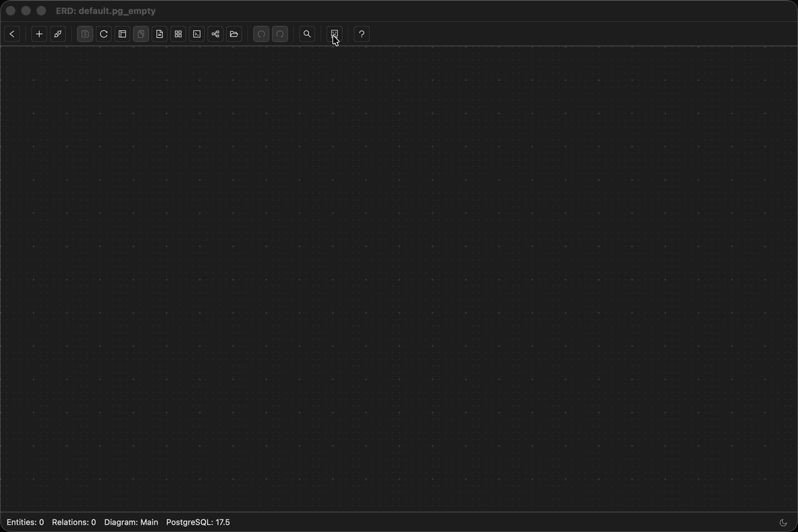Activate the search magnifier icon
The height and width of the screenshot is (532, 798).
click(x=307, y=34)
